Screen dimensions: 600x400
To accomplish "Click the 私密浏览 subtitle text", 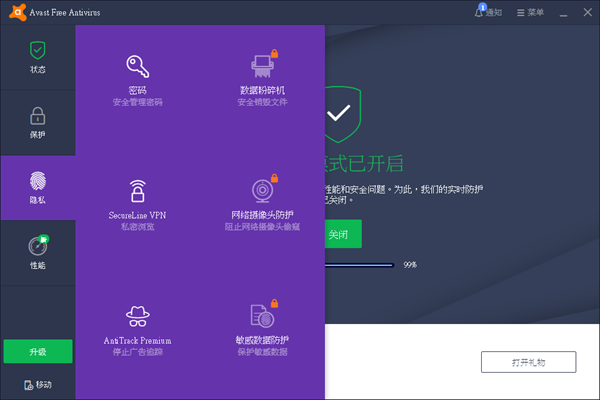I will point(138,227).
